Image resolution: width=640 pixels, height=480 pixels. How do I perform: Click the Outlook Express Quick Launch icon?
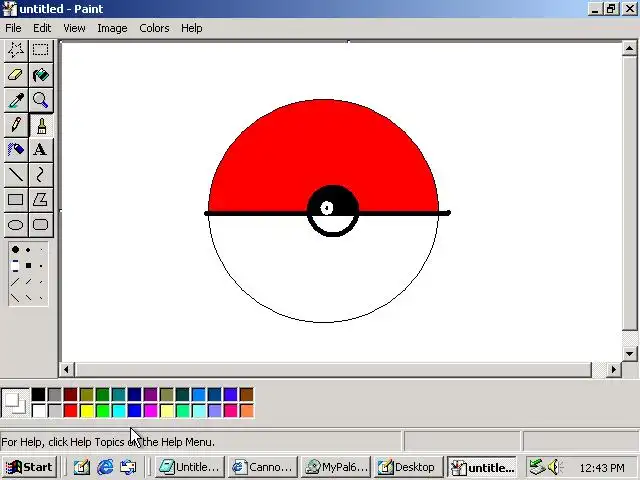point(128,467)
